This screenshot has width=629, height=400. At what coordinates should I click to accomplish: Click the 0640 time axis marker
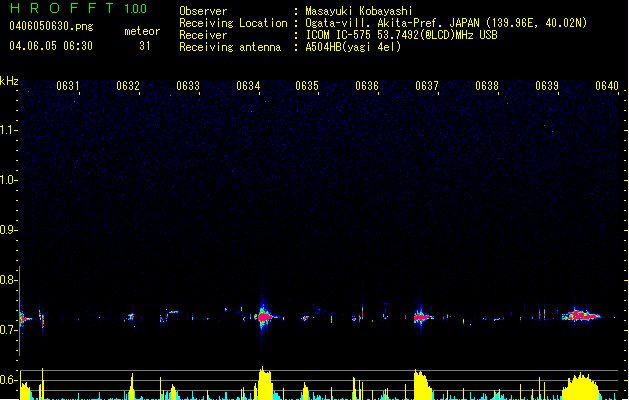click(607, 86)
